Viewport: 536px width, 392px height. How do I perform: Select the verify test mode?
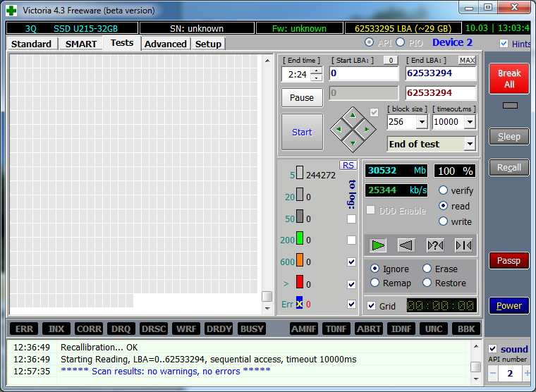(x=443, y=190)
